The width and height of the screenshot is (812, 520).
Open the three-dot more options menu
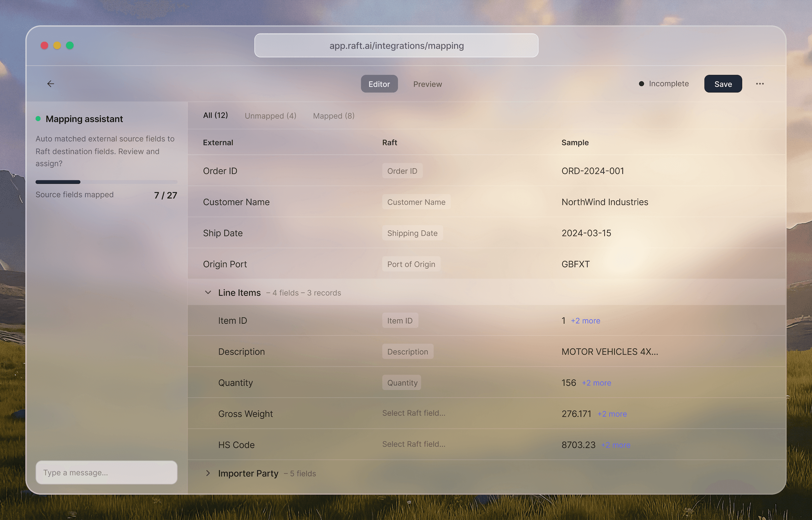click(x=760, y=84)
